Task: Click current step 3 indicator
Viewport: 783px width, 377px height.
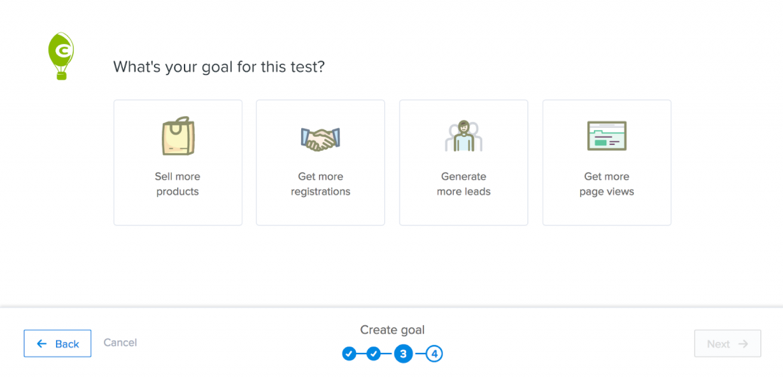Action: 403,354
